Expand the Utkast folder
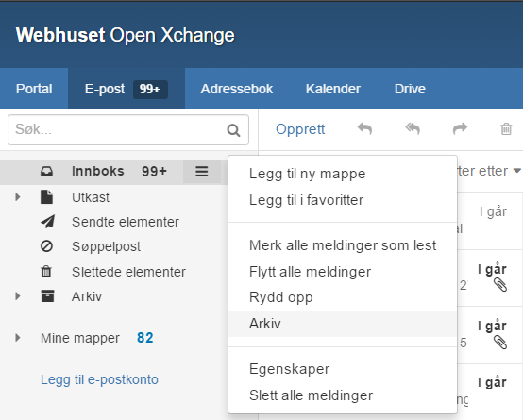Image resolution: width=523 pixels, height=420 pixels. point(18,197)
